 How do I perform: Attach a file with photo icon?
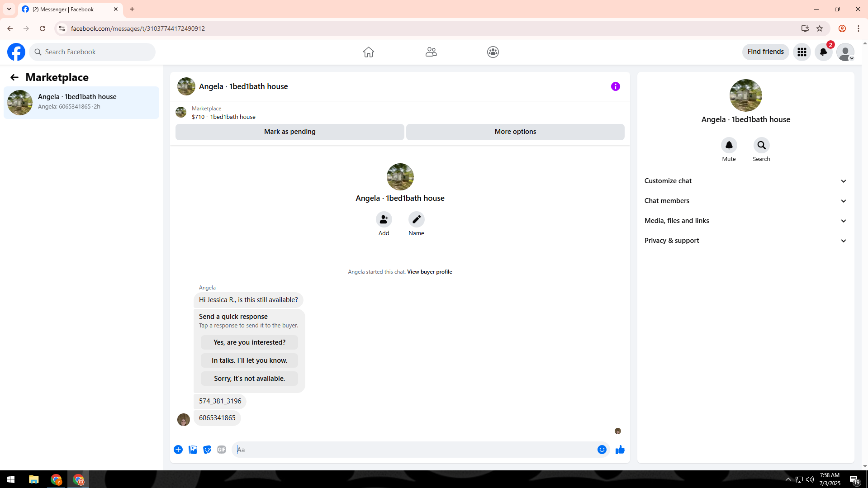coord(193,450)
